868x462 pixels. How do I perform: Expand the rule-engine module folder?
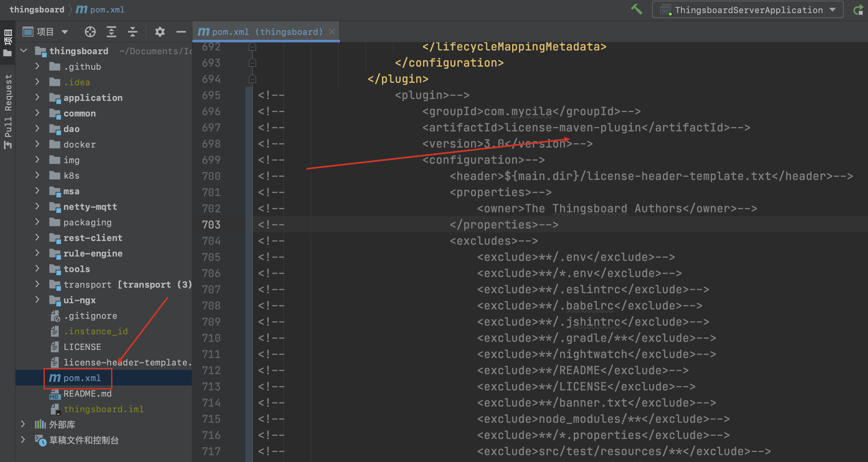37,253
